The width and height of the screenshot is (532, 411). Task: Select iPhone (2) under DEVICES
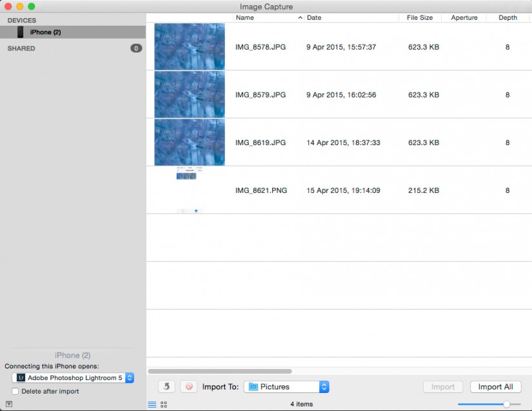click(45, 32)
